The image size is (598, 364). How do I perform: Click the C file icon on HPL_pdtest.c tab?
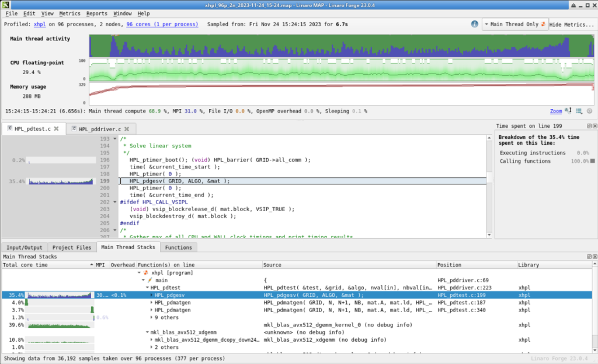pos(9,129)
